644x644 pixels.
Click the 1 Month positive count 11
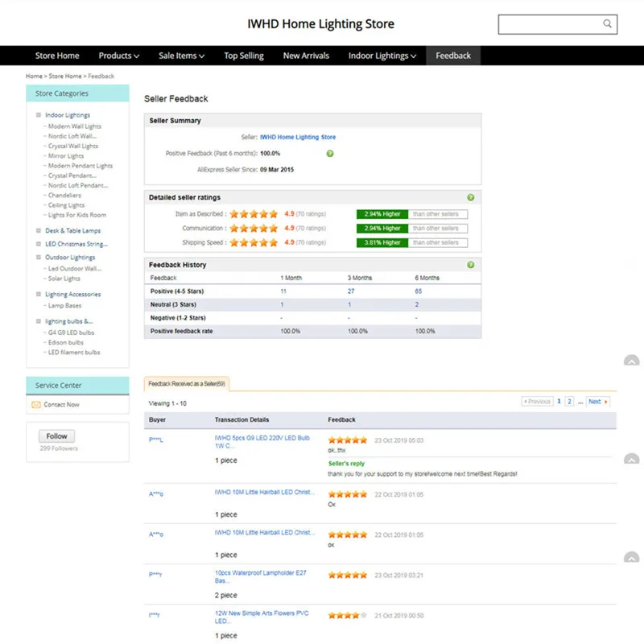pos(283,291)
